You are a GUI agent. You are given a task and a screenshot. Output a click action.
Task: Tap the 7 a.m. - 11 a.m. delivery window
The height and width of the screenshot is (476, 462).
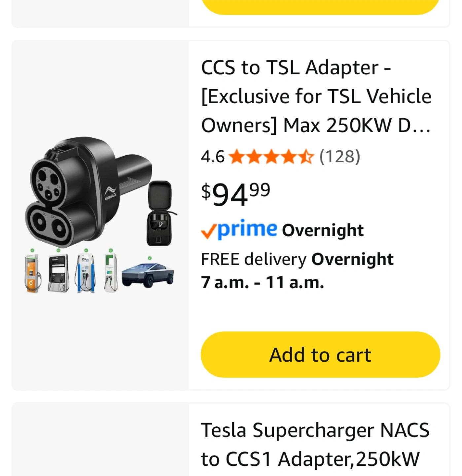click(262, 283)
